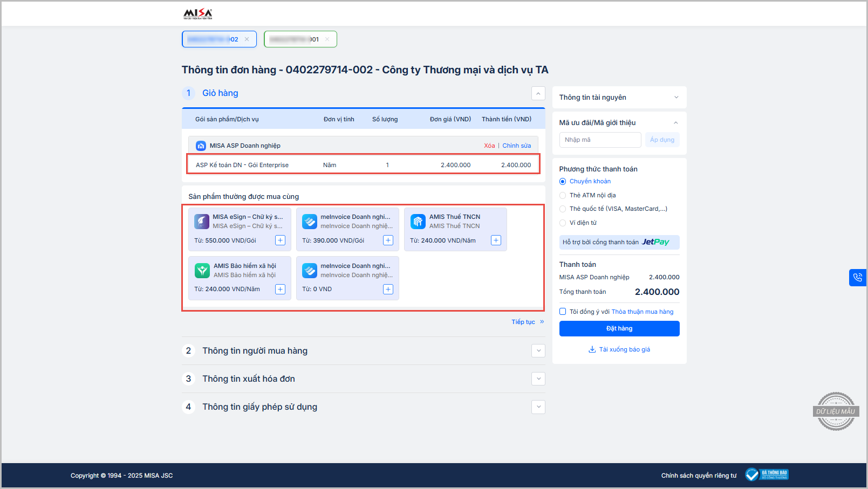Click the JetPay logo
868x489 pixels.
click(655, 242)
